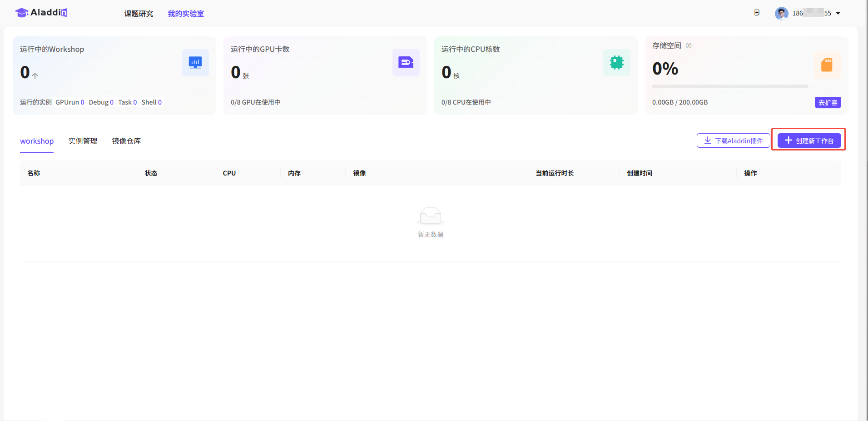Image resolution: width=868 pixels, height=421 pixels.
Task: Click the empty data placeholder image
Action: tap(430, 216)
